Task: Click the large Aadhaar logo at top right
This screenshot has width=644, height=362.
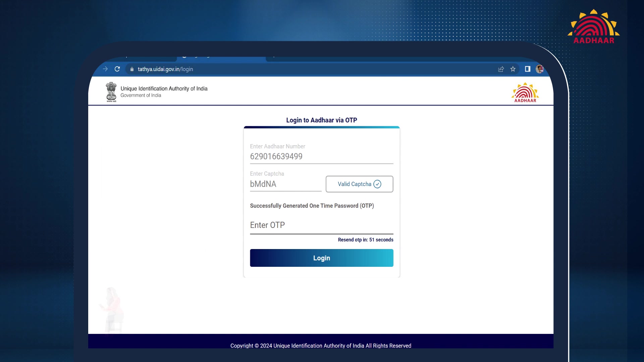Action: (594, 26)
